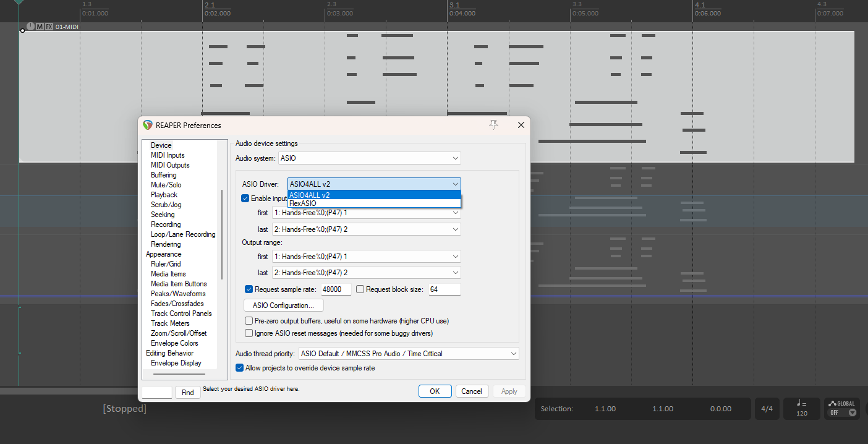Click the block size field showing 64
Viewport: 868px width, 444px height.
pos(444,289)
